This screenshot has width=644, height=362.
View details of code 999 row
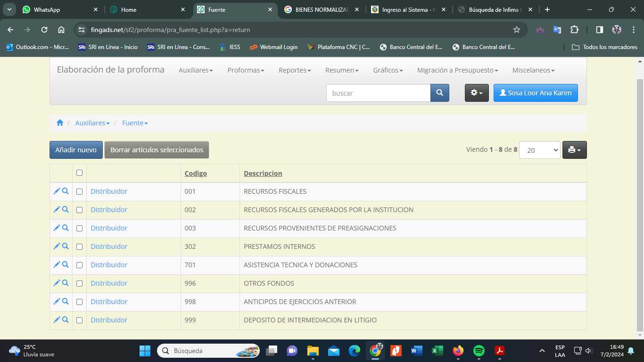(x=66, y=320)
